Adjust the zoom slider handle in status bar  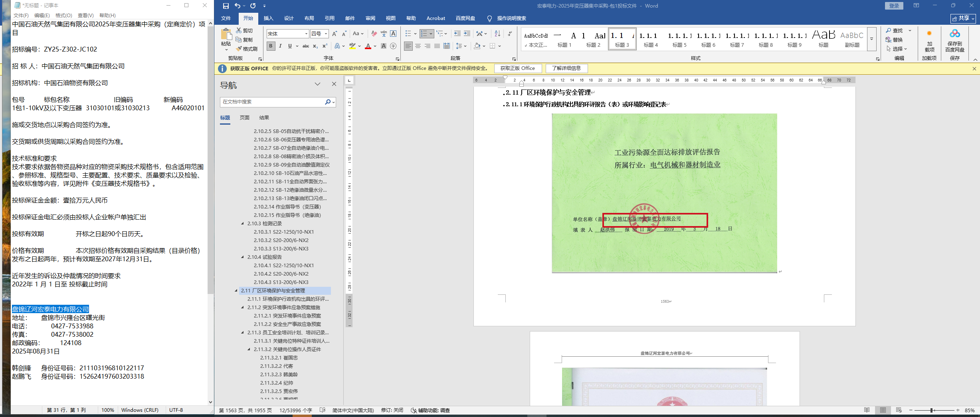point(931,410)
